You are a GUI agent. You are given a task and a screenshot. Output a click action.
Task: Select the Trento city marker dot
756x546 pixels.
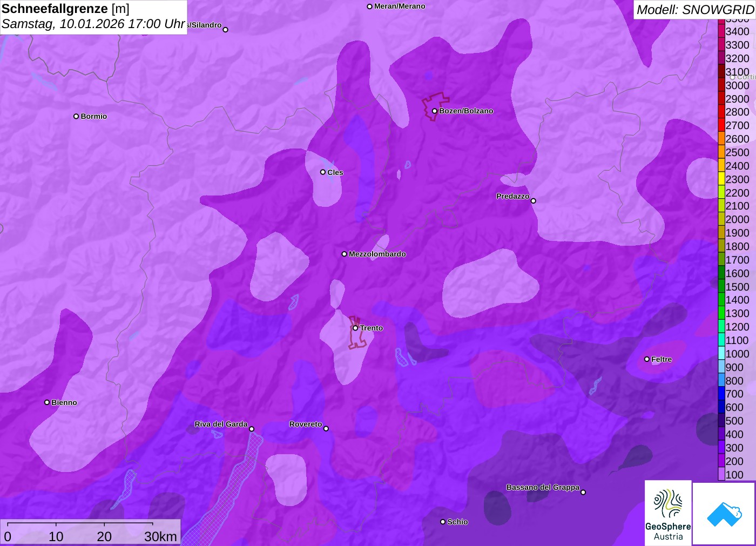[x=355, y=328]
